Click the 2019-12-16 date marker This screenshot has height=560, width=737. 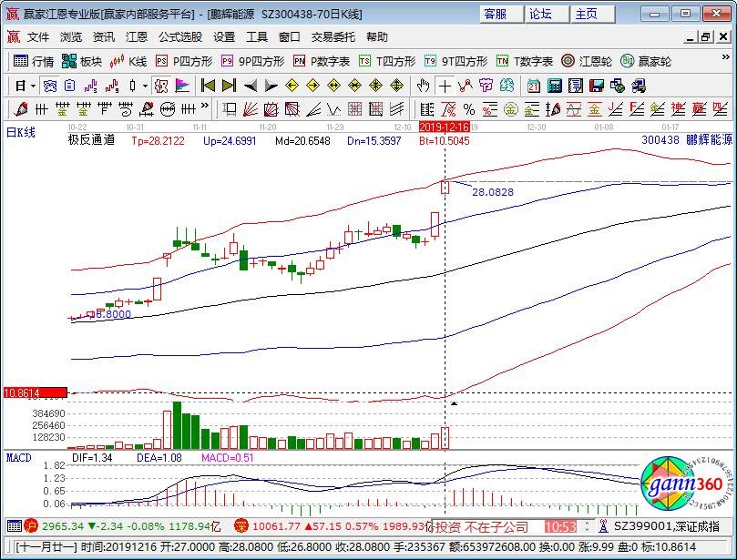coord(445,127)
